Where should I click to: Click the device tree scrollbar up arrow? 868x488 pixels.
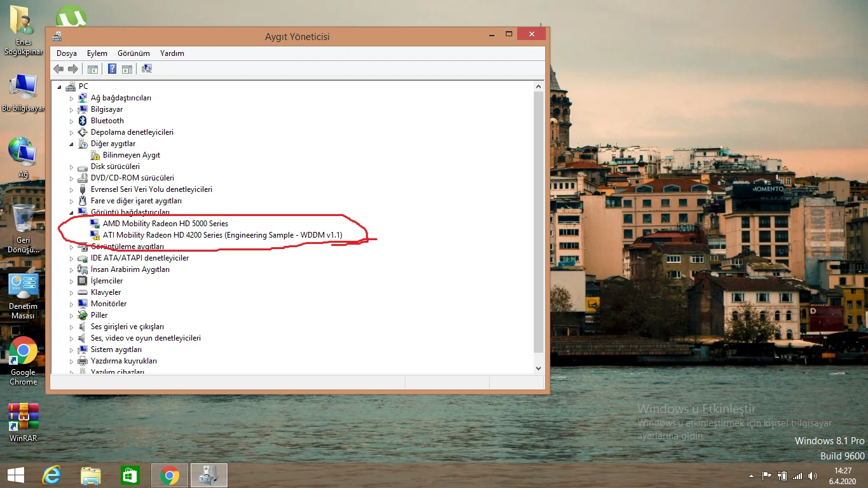tap(539, 86)
